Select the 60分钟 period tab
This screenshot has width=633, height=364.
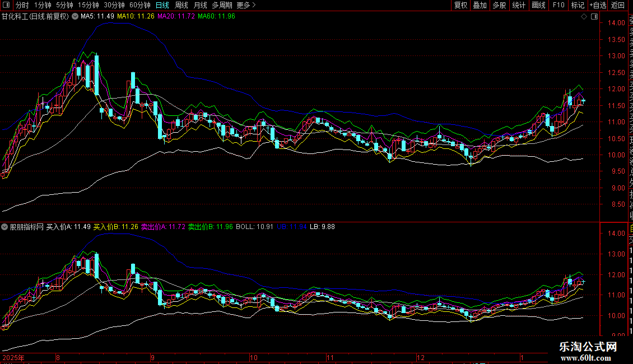pyautogui.click(x=140, y=5)
